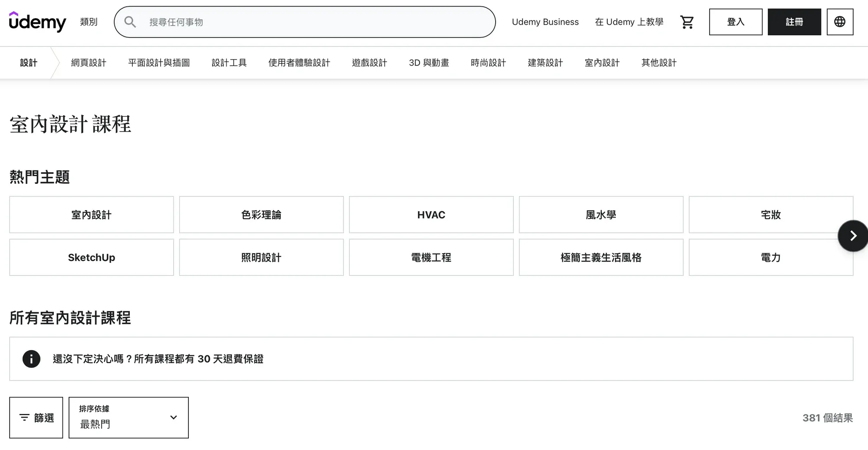Open HVAC topic card

coord(431,215)
